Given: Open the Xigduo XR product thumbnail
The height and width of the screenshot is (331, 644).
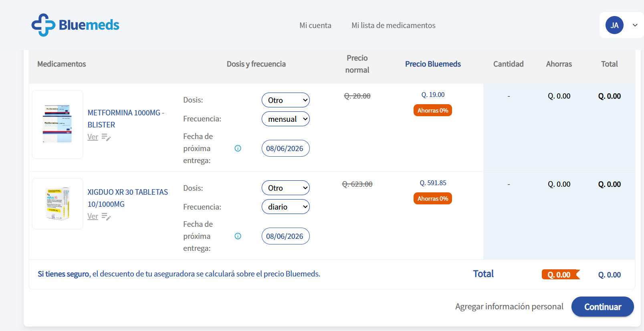Looking at the screenshot, I should (x=58, y=204).
